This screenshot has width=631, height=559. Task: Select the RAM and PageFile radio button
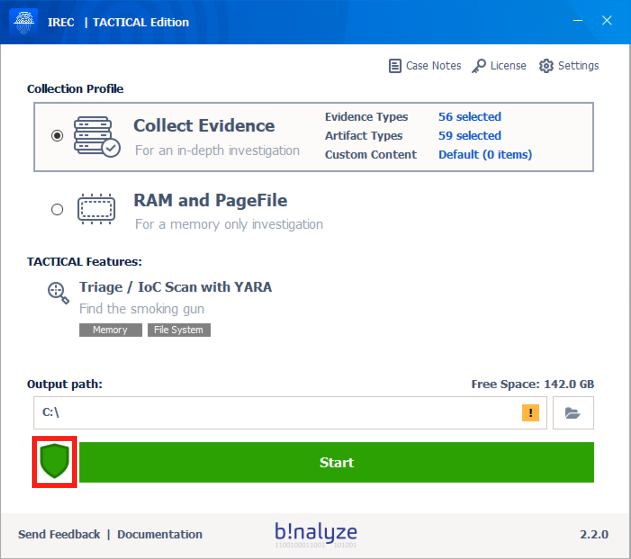(57, 209)
